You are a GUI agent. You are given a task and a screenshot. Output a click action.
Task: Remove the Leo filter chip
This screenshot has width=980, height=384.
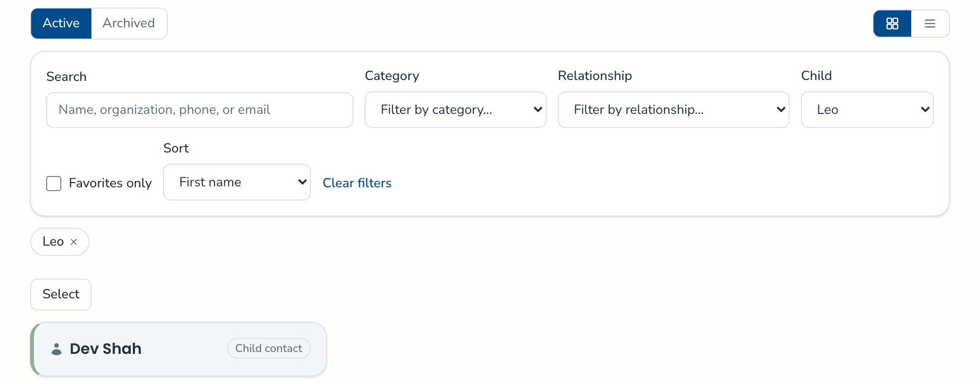point(73,242)
